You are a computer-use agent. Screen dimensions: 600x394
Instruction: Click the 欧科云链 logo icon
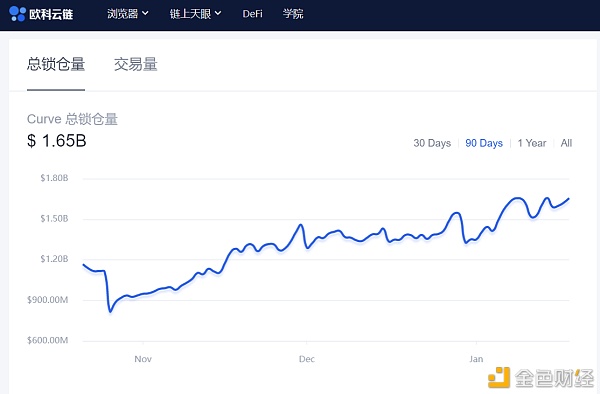(x=17, y=14)
